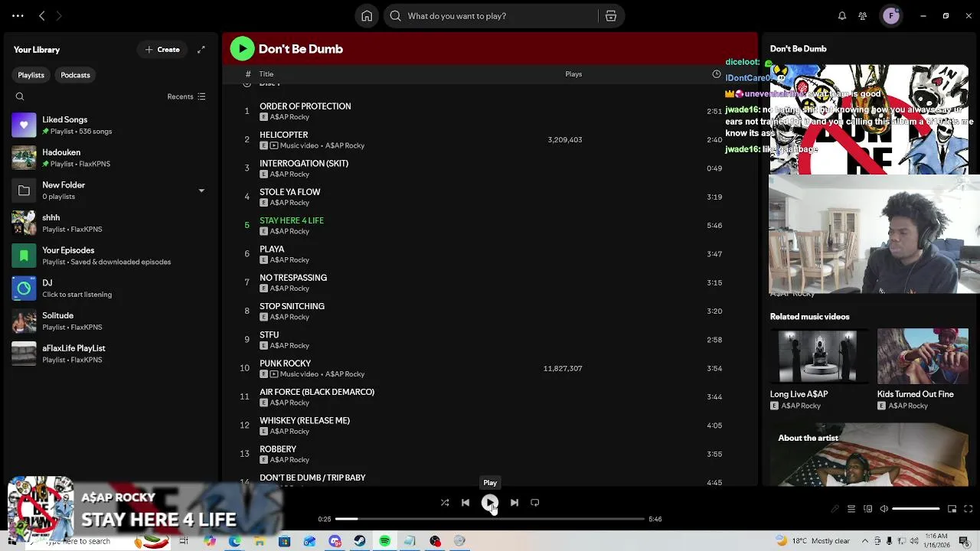
Task: Sort by the Plays column header
Action: [573, 74]
